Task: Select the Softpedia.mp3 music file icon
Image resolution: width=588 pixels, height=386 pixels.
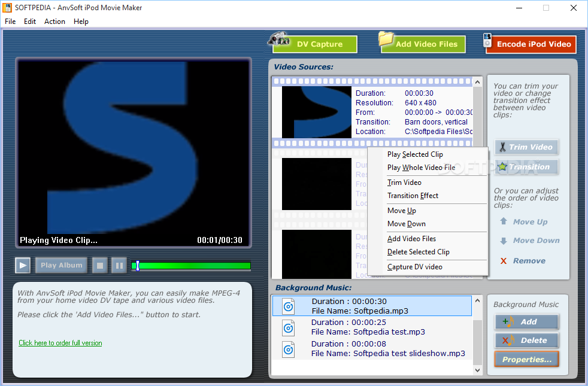Action: (288, 306)
